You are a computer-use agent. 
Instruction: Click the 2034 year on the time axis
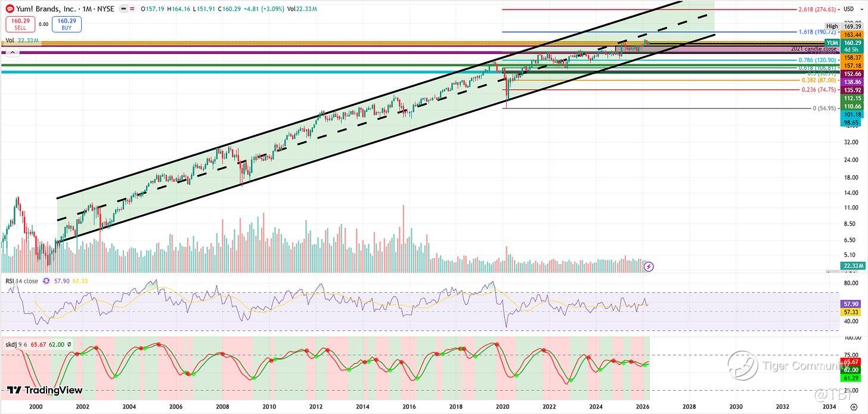[829, 406]
